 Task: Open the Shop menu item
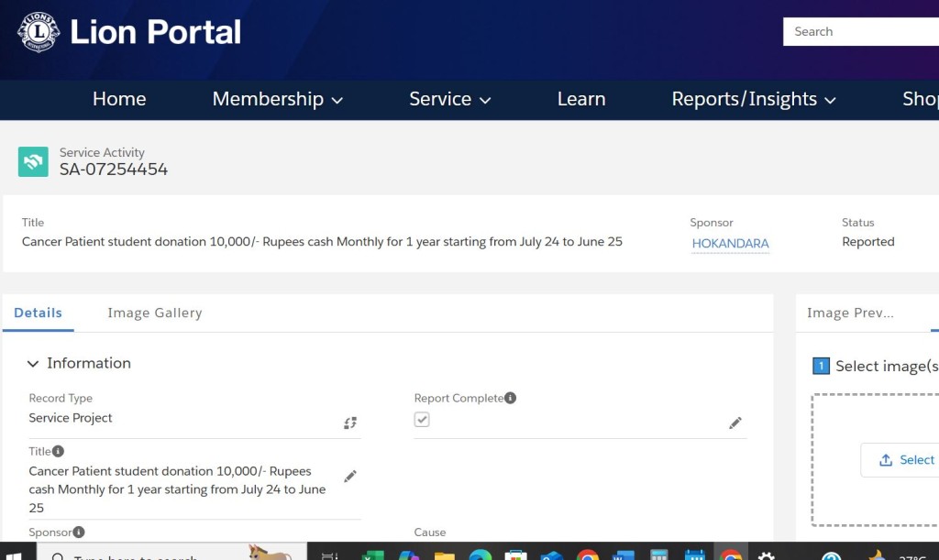point(921,99)
